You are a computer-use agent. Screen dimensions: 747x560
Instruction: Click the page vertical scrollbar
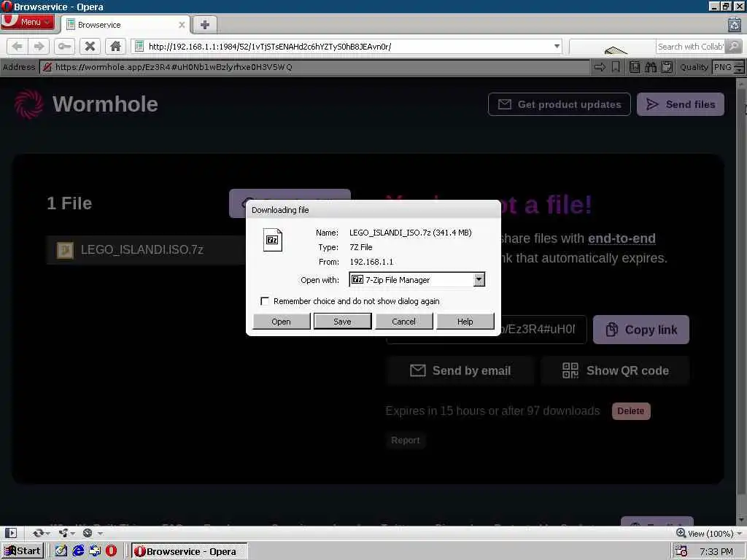[x=741, y=301]
